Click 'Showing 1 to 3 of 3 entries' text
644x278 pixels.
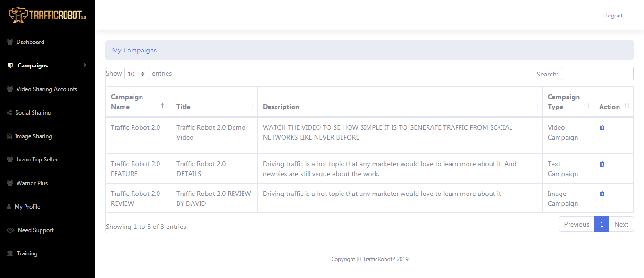tap(146, 227)
